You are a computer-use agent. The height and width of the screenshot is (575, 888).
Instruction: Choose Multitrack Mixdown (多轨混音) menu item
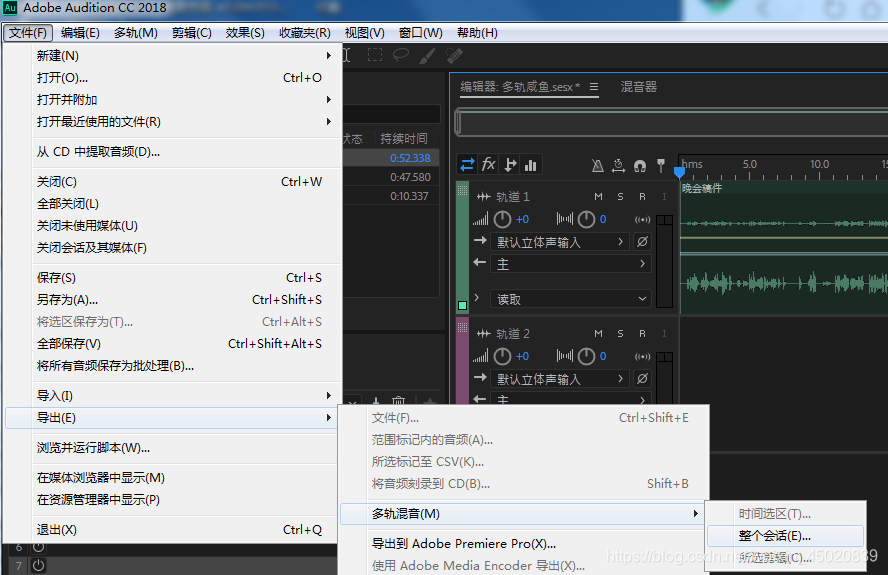tap(522, 514)
